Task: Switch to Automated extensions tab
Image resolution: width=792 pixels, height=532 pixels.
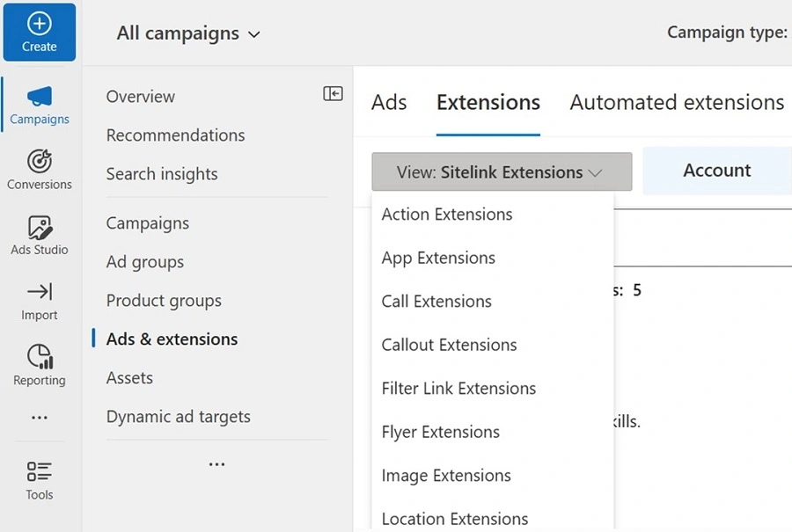Action: click(676, 103)
